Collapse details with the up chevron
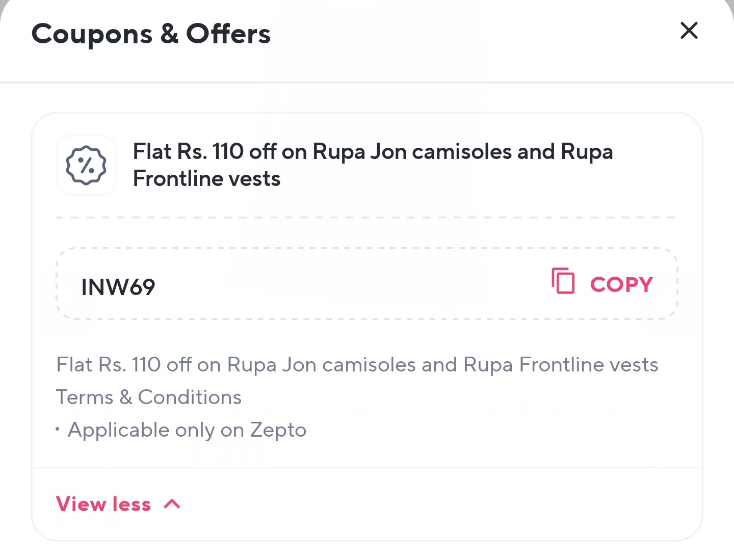 172,504
